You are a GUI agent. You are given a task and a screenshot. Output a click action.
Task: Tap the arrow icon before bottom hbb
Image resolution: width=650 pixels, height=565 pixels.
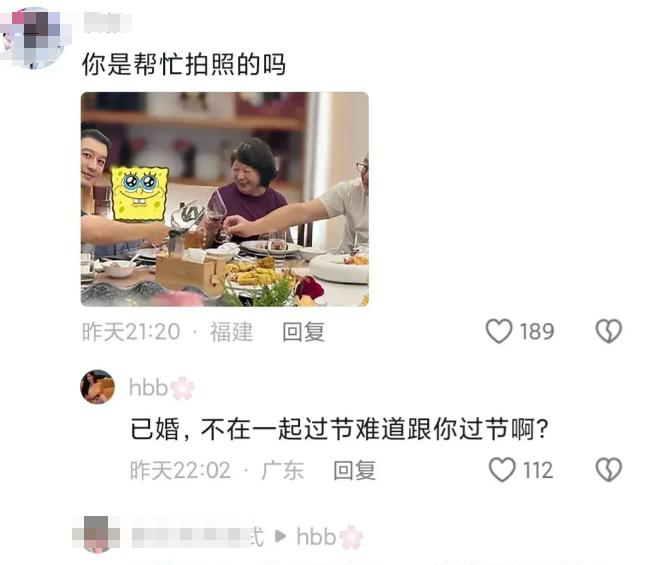[280, 536]
